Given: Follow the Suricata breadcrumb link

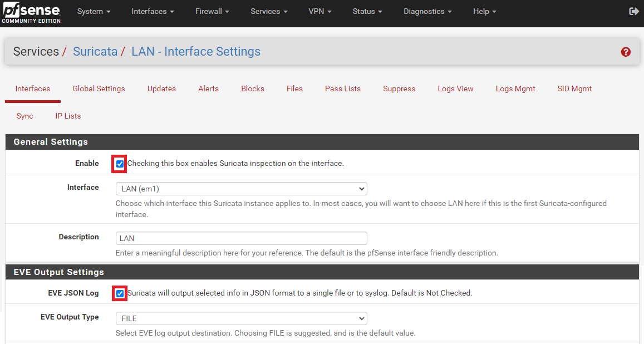Looking at the screenshot, I should (95, 51).
